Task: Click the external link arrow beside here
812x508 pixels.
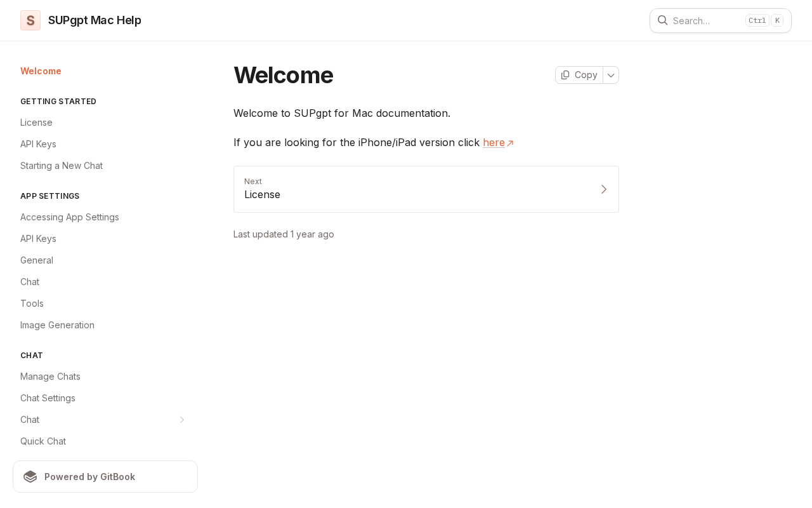Action: (510, 144)
